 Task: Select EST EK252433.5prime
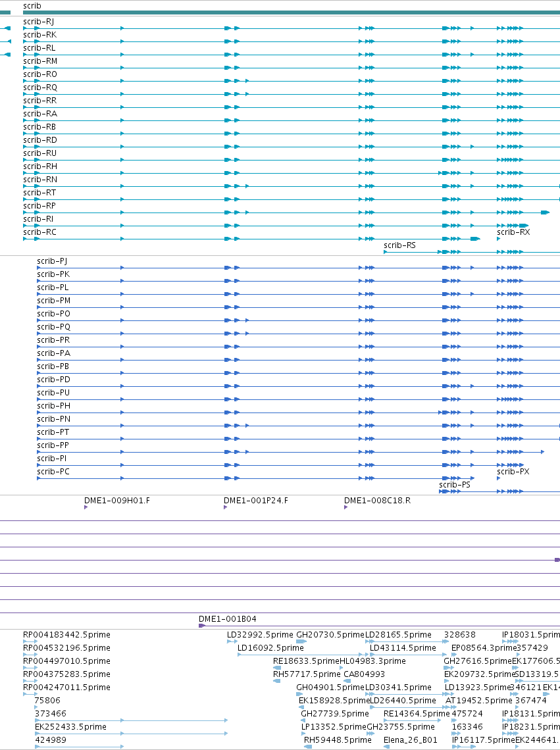71,726
